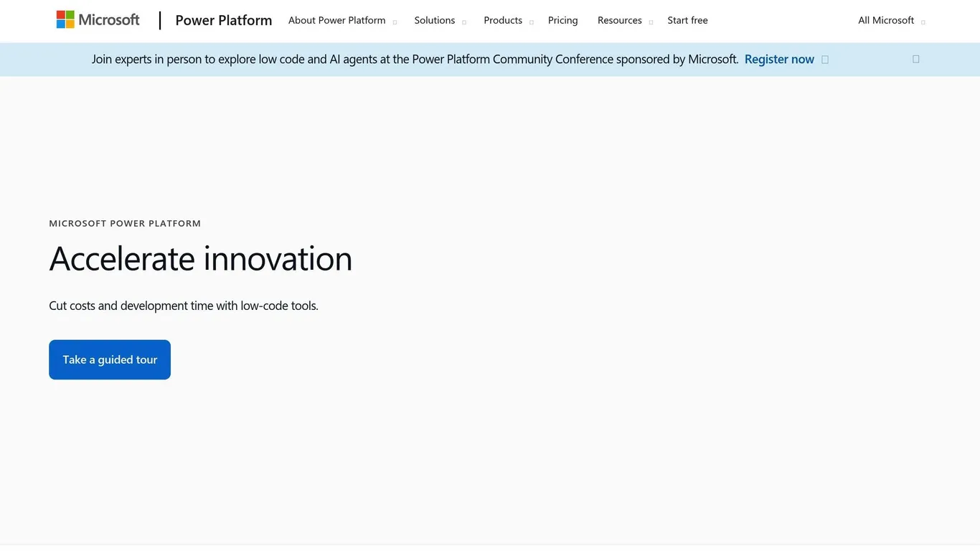
Task: Follow the Register now link
Action: coord(779,60)
